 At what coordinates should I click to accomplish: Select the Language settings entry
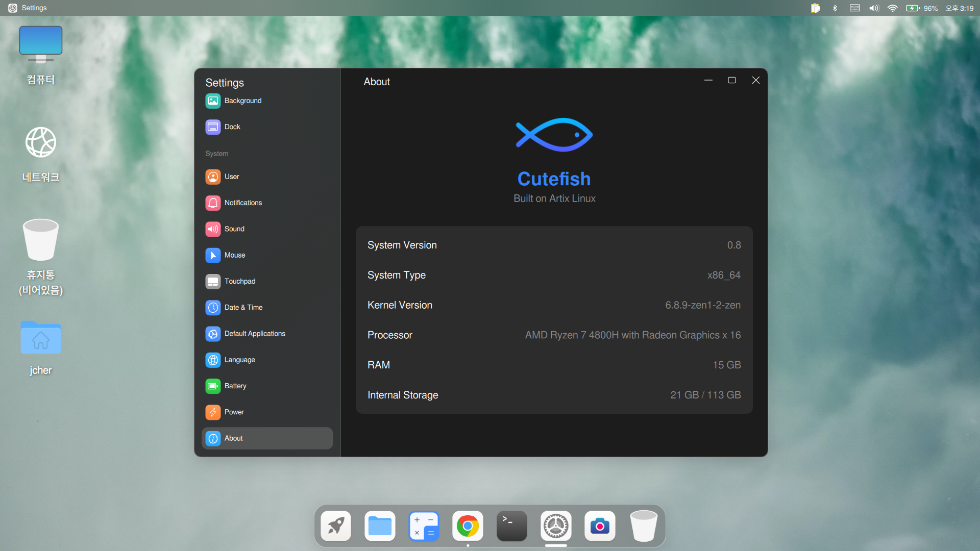click(267, 360)
